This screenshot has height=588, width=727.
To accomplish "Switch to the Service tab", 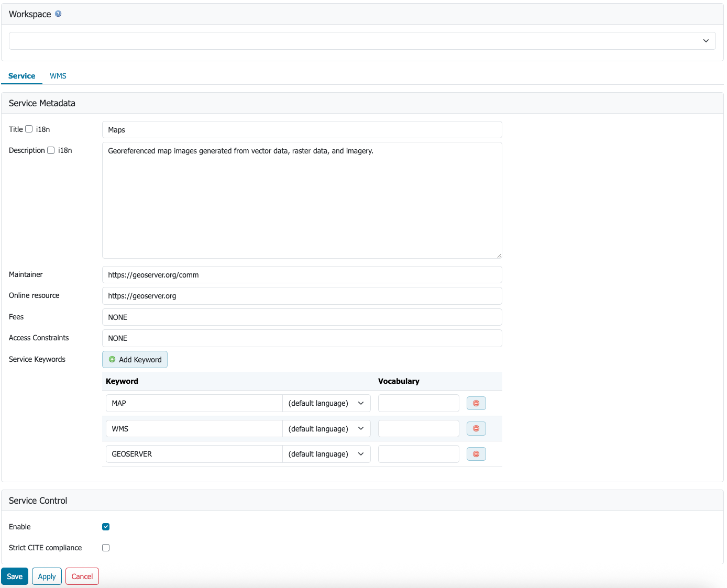I will (x=22, y=76).
